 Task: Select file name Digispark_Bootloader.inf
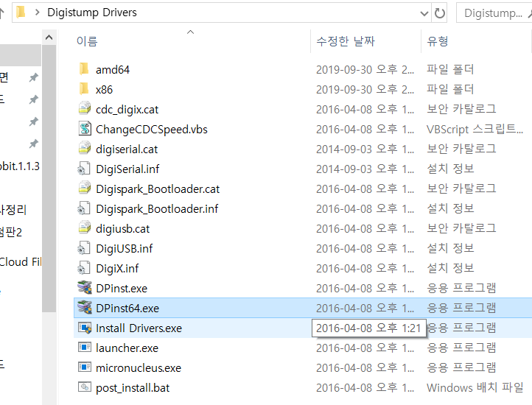coord(157,209)
